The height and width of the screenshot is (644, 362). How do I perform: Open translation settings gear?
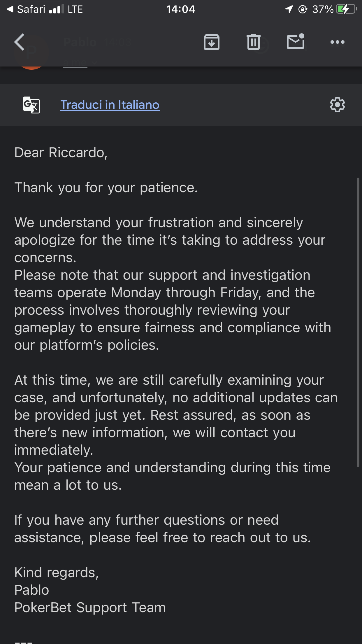coord(337,105)
